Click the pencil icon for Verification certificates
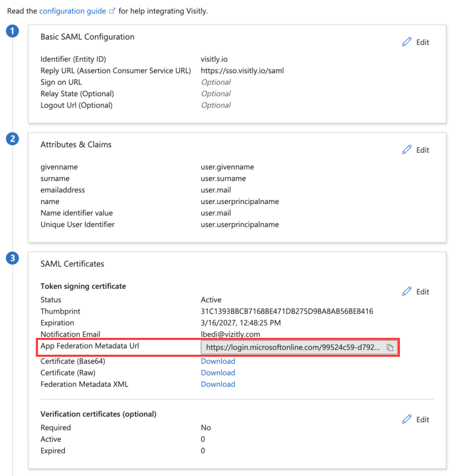Viewport: 461px width, 476px height. coord(407,419)
